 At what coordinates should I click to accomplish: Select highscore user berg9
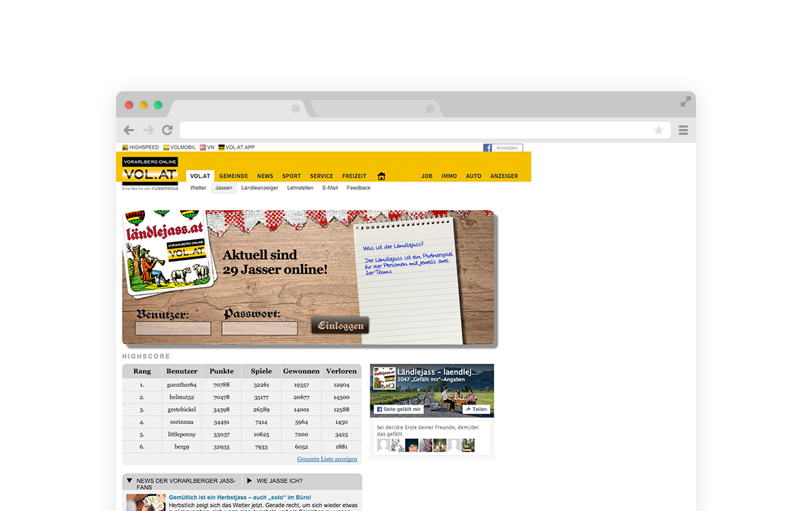(x=182, y=446)
